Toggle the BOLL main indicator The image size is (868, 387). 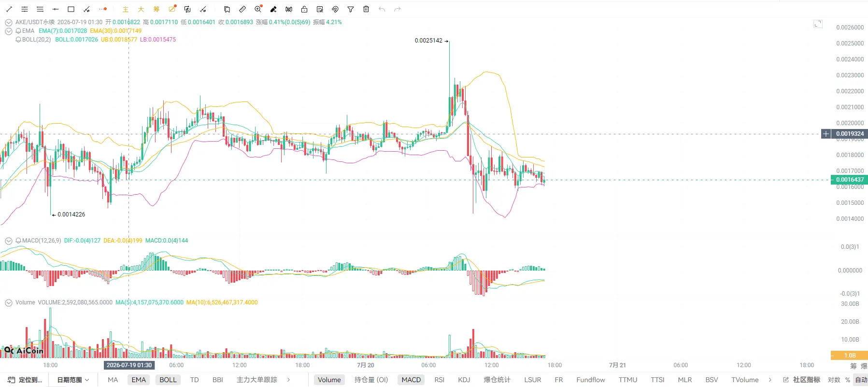[168, 380]
